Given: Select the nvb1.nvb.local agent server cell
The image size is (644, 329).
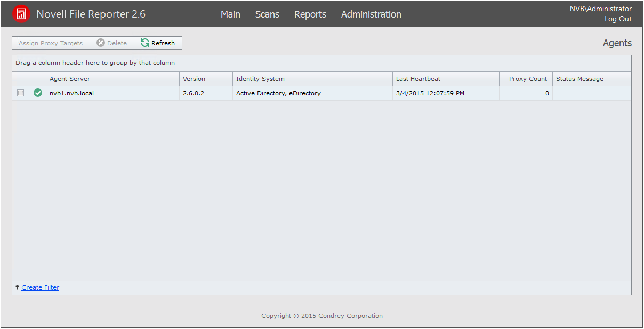Looking at the screenshot, I should pyautogui.click(x=71, y=93).
